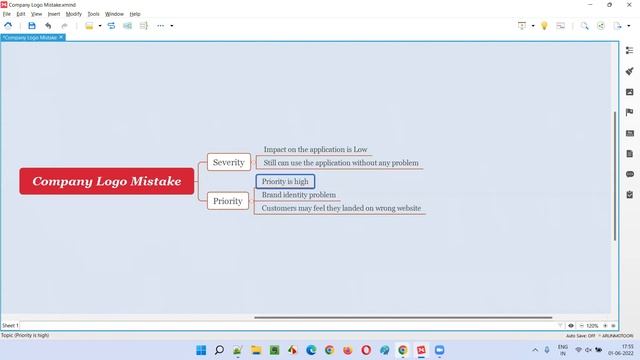Save the mind map with the Save icon

point(32,26)
